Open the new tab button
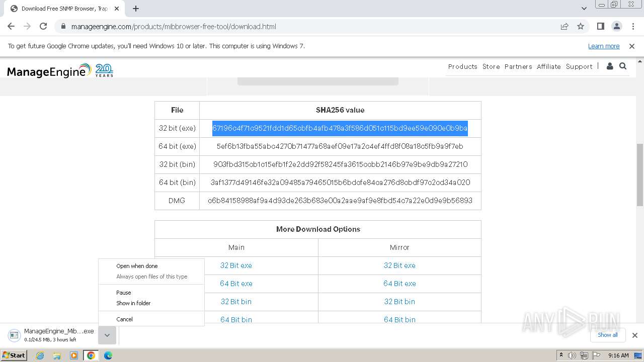644x362 pixels. tap(136, 9)
